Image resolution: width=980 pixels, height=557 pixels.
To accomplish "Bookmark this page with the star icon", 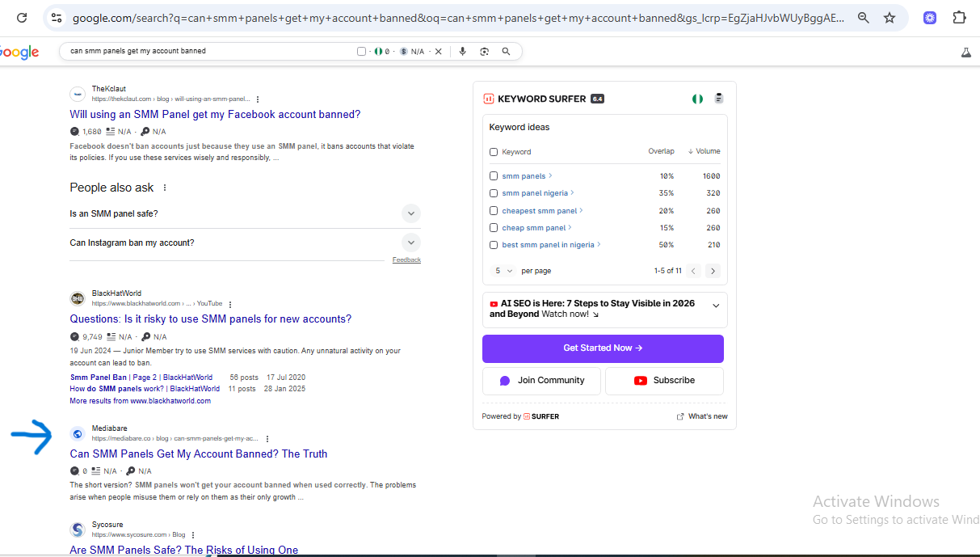I will click(890, 18).
